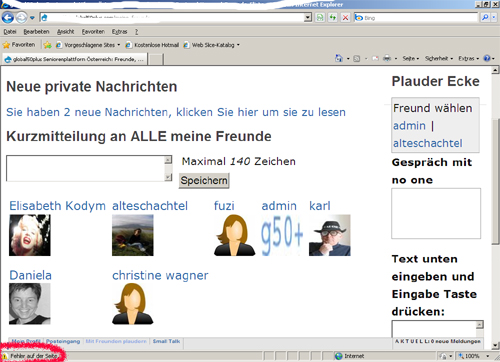Open the 2 neue Nachrichten link
Screen dimensions: 500x362
(x=176, y=112)
